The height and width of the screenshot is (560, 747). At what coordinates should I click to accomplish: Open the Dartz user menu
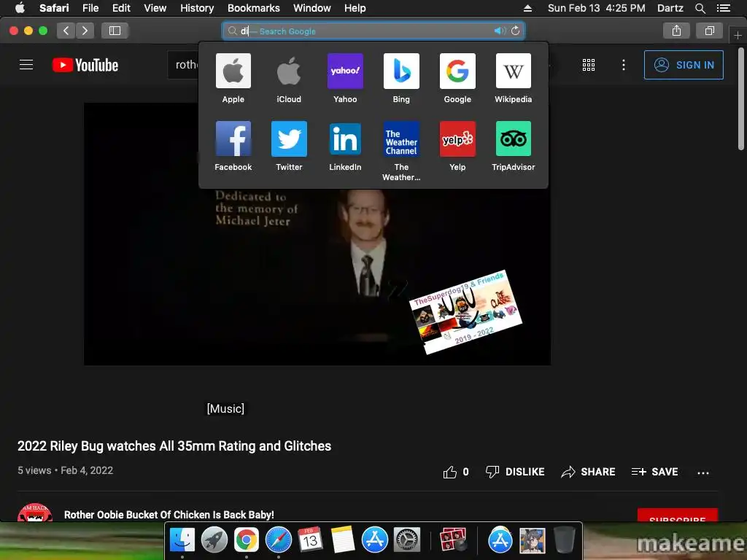[x=670, y=8]
